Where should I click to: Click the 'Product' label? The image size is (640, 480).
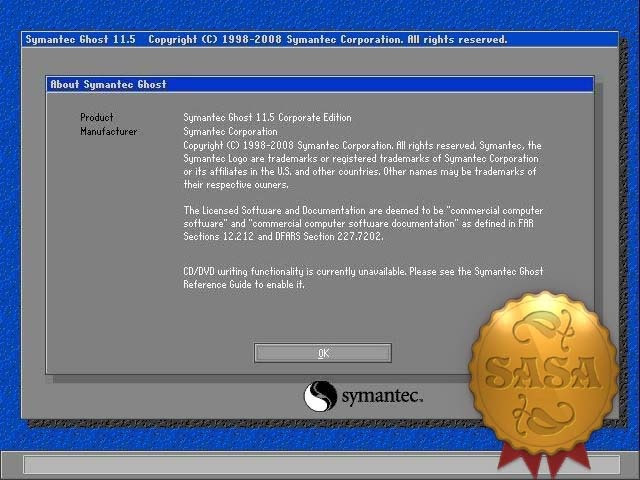point(97,118)
